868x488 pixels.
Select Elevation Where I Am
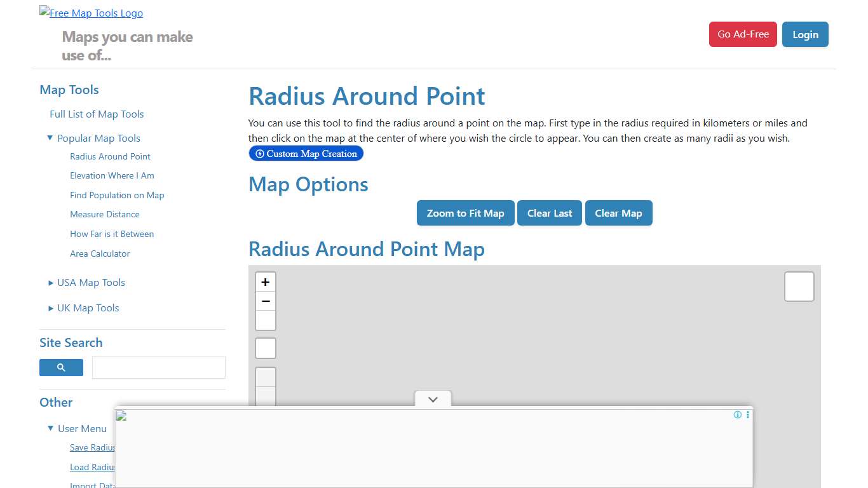[x=112, y=175]
